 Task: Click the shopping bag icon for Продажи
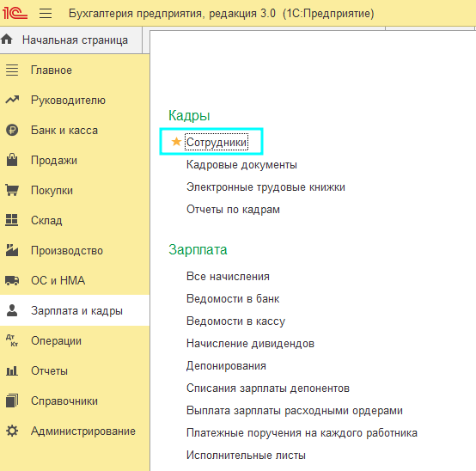tap(12, 160)
